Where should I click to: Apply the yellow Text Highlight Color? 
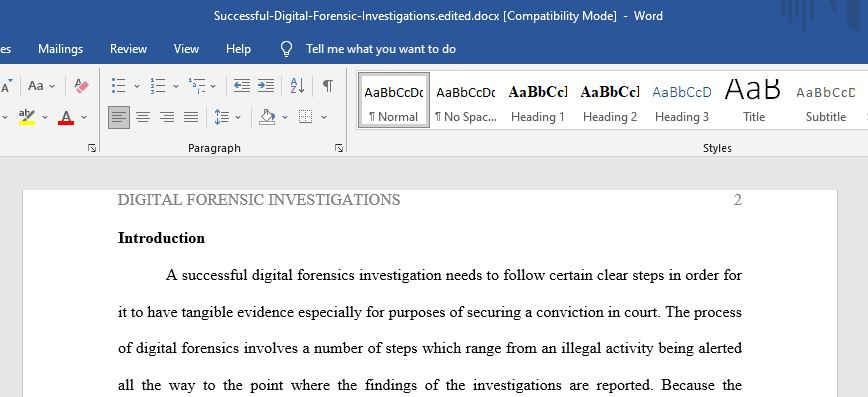pyautogui.click(x=27, y=117)
